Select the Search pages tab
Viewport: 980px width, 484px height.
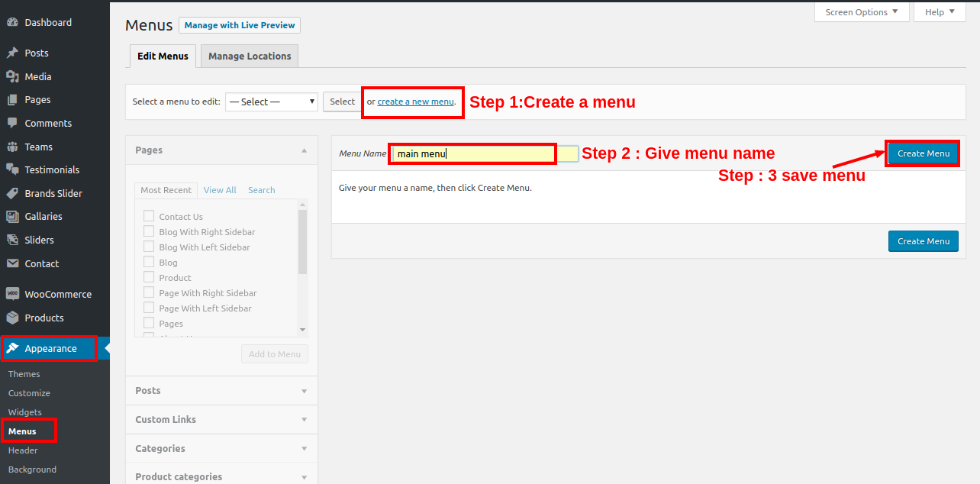(x=261, y=190)
